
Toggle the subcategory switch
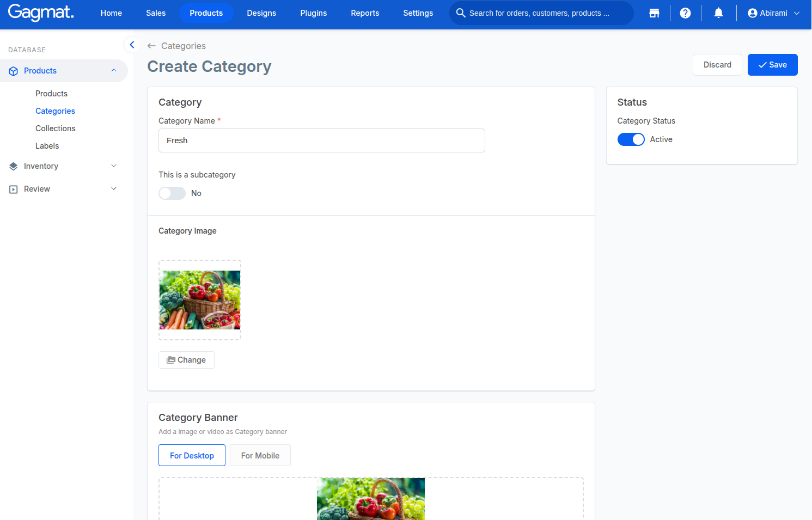pos(172,193)
